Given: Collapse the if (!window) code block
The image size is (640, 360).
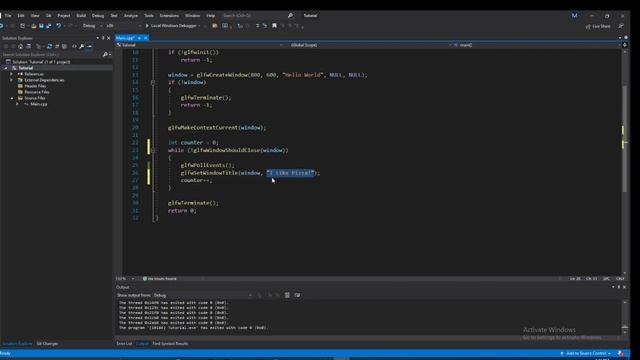Looking at the screenshot, I should pyautogui.click(x=153, y=82).
